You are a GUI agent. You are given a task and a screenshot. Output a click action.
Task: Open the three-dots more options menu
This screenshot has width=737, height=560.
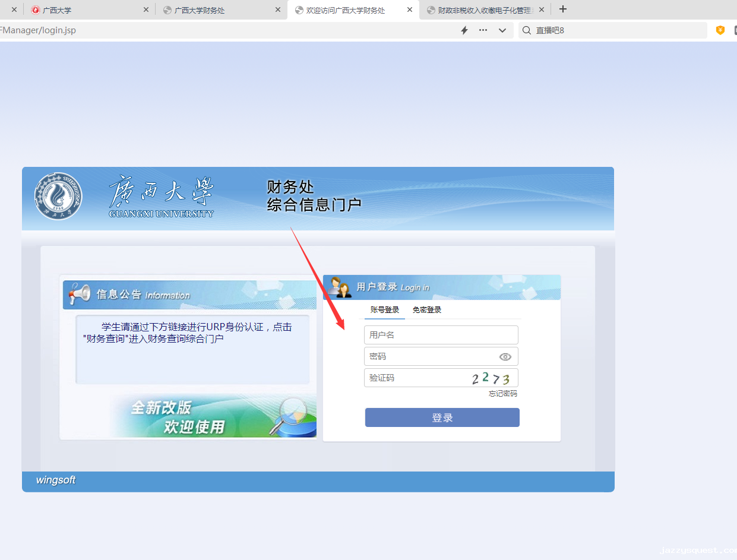(483, 30)
